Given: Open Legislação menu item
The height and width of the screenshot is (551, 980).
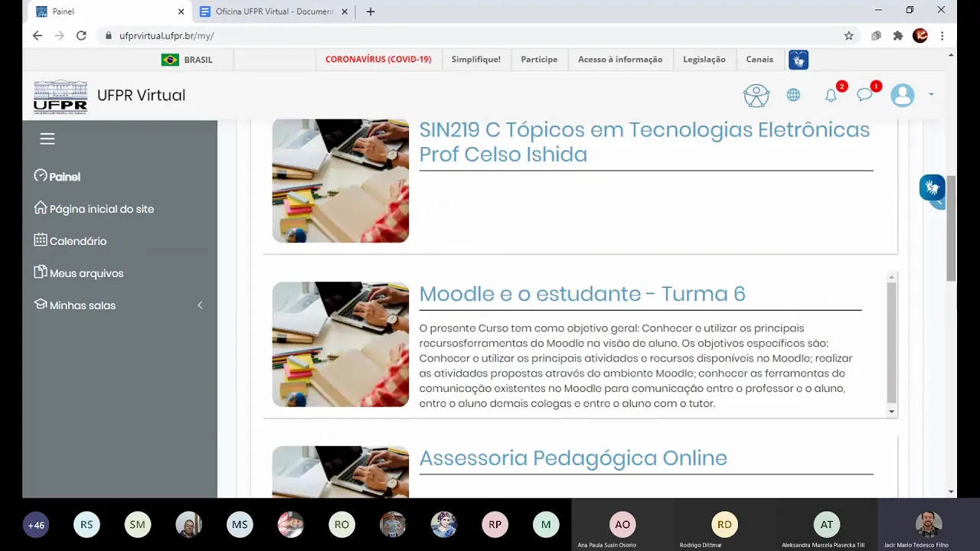Looking at the screenshot, I should click(x=704, y=59).
